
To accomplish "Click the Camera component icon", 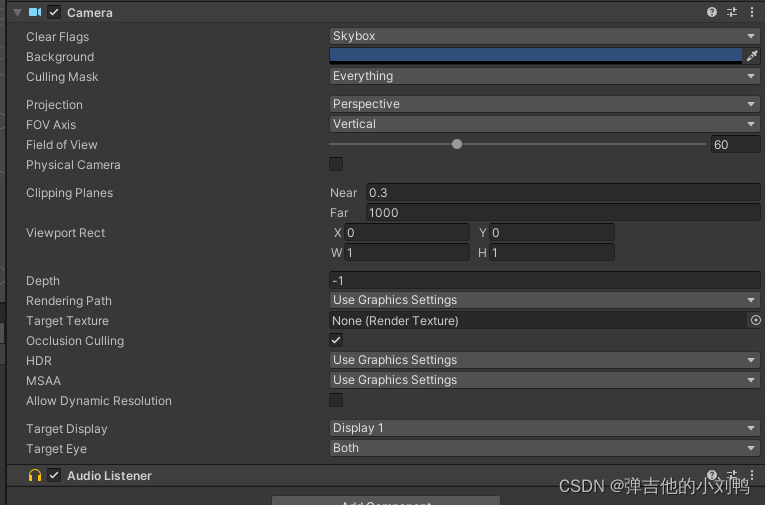I will [35, 12].
